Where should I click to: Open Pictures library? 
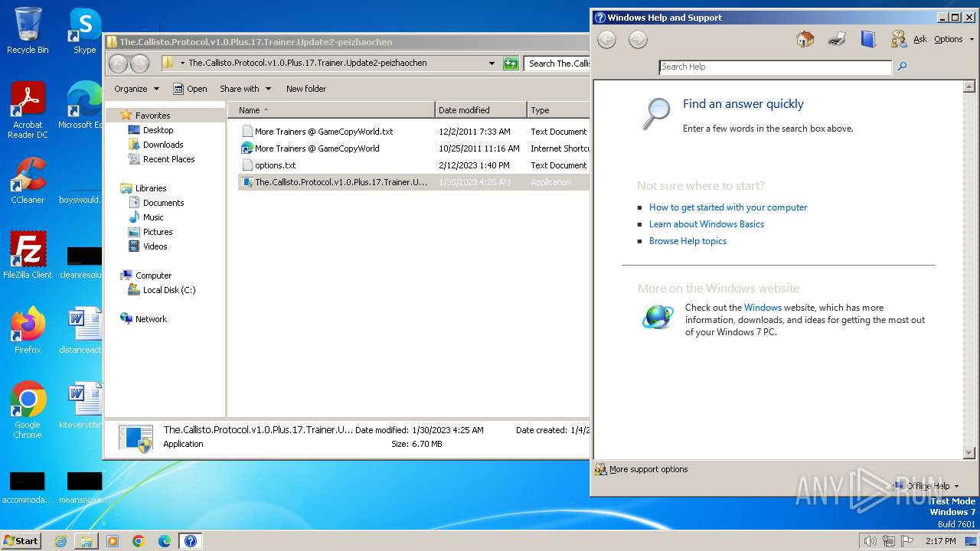click(158, 232)
